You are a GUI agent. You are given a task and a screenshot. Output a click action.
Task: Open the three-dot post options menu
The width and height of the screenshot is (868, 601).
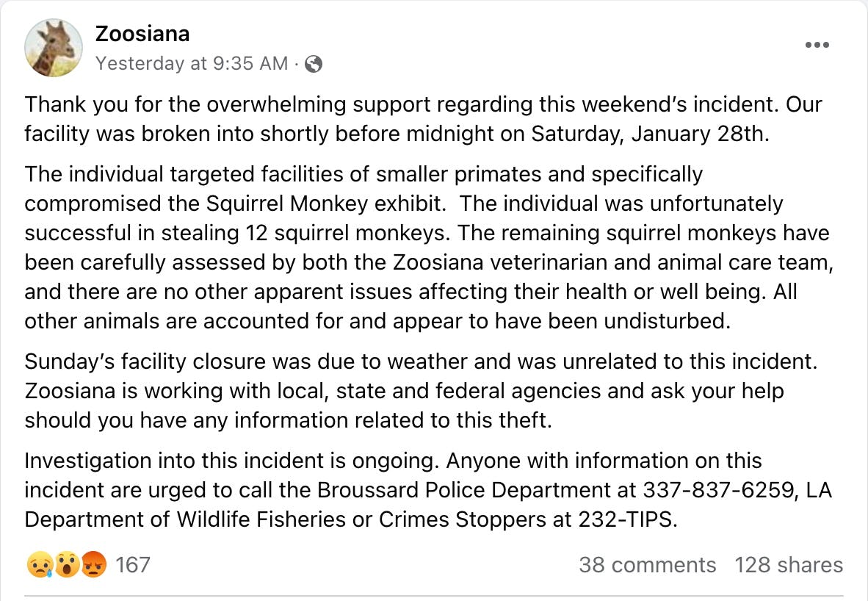(x=817, y=45)
